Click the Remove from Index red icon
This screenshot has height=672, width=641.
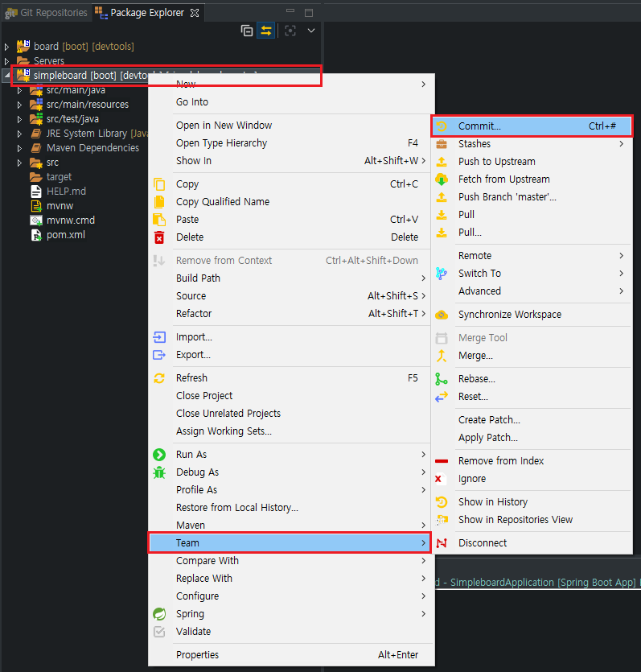(442, 461)
